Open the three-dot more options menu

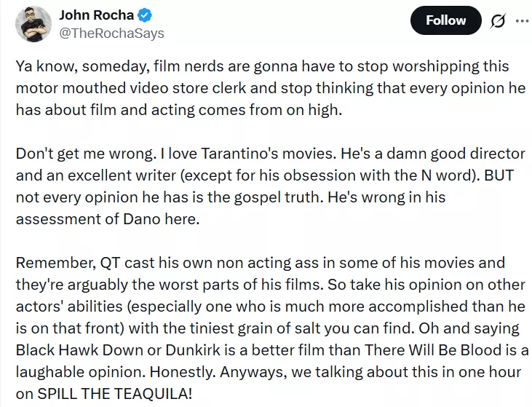tap(522, 20)
